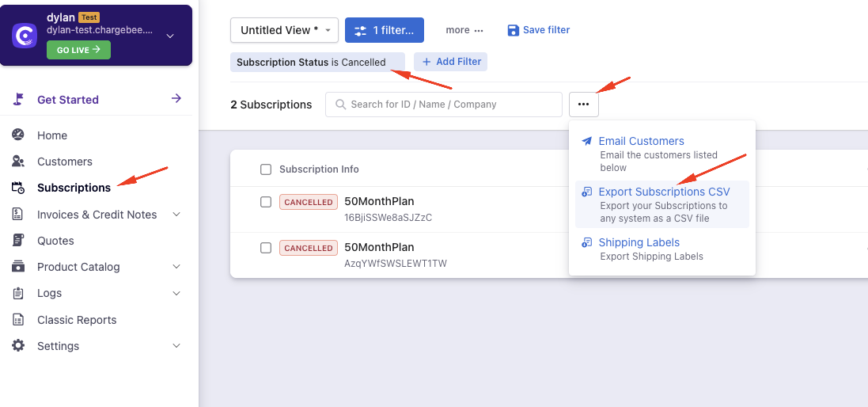
Task: Open 50MonthPlan subscription 16BjiSSWe8aSJZzC
Action: [379, 201]
